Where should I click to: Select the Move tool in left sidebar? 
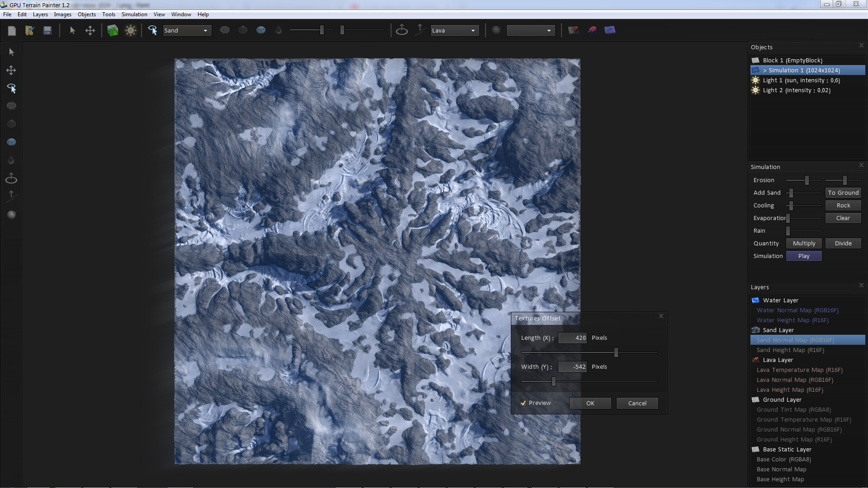click(11, 70)
